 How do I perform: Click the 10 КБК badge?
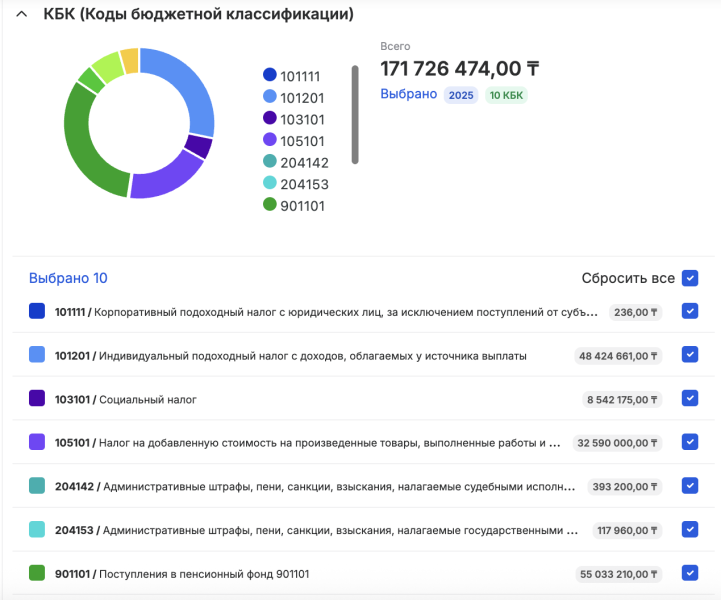point(507,95)
